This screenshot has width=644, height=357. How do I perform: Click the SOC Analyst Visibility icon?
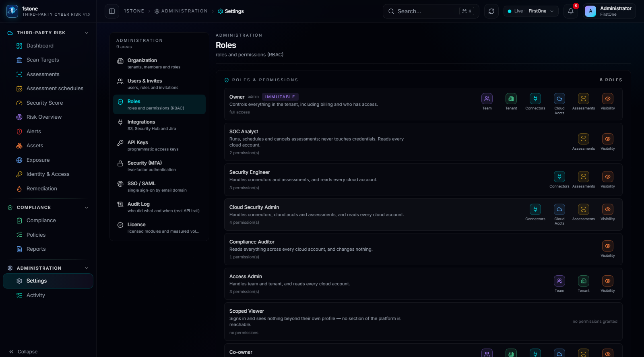pyautogui.click(x=608, y=139)
